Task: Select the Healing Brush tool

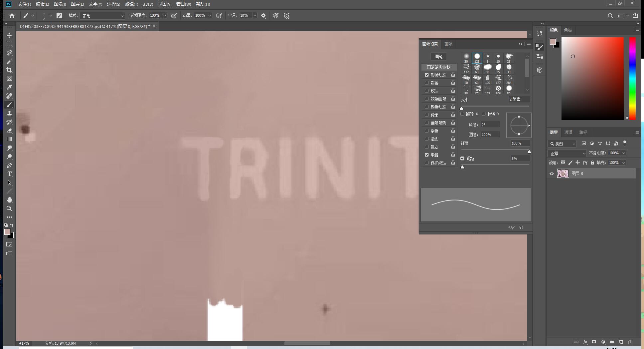Action: [x=9, y=96]
